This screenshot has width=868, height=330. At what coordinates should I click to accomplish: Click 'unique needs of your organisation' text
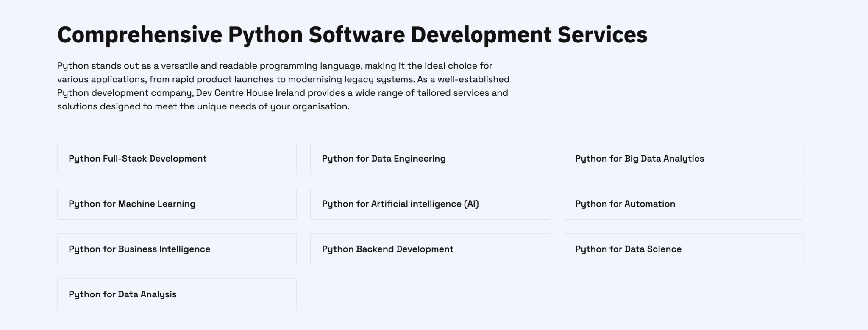coord(273,106)
